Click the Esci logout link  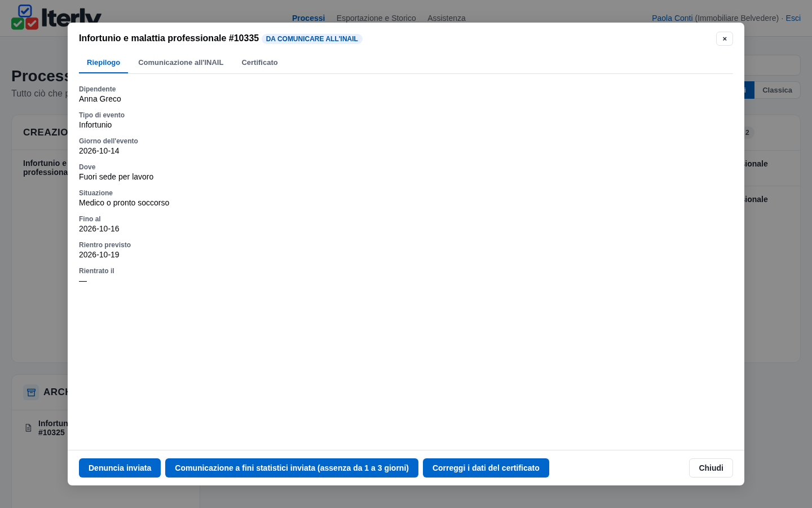[793, 18]
